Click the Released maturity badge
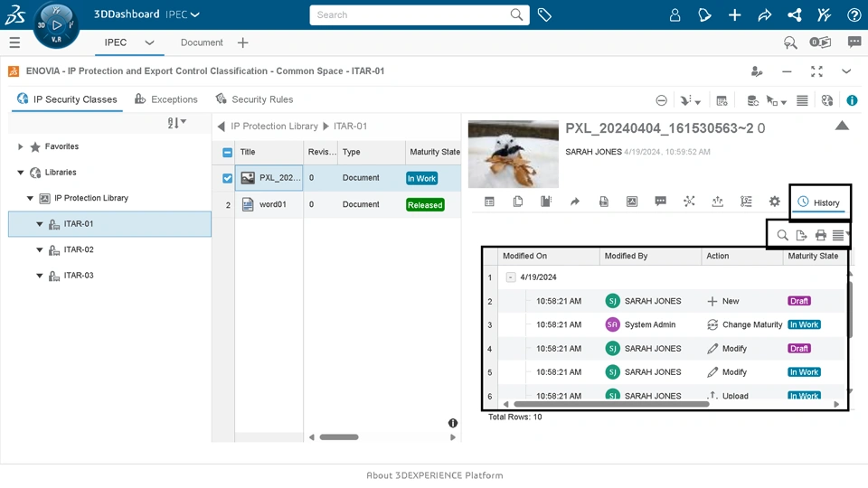 click(425, 205)
